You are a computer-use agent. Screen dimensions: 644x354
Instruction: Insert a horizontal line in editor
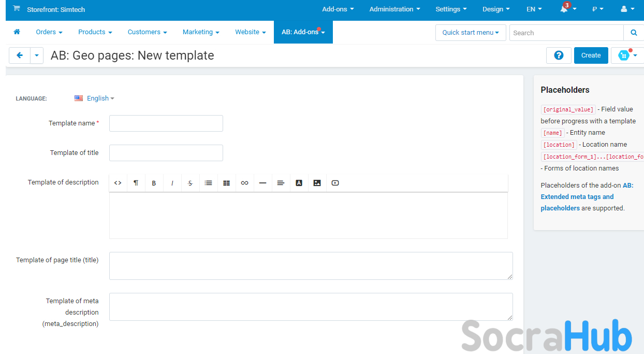pyautogui.click(x=262, y=183)
